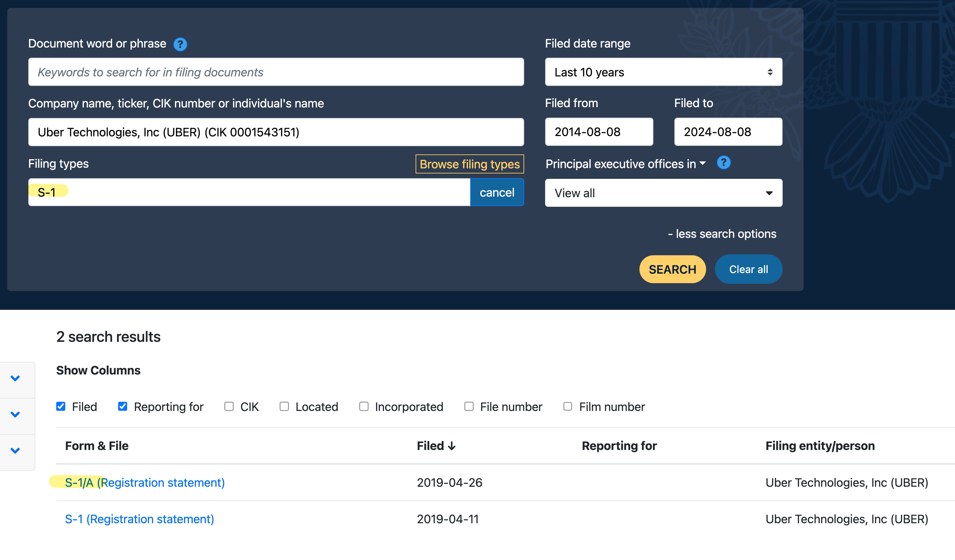
Task: Open the Filed date range dropdown
Action: (663, 72)
